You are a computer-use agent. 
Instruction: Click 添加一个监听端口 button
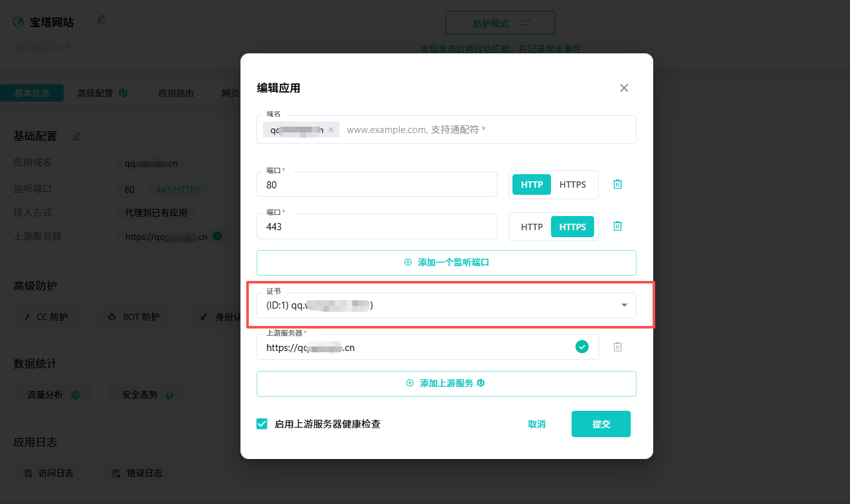tap(446, 262)
